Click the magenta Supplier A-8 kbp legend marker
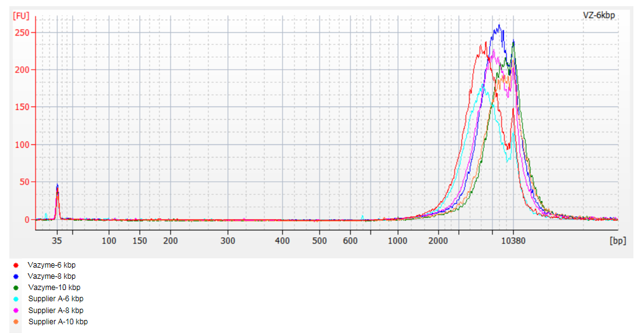 [x=16, y=310]
